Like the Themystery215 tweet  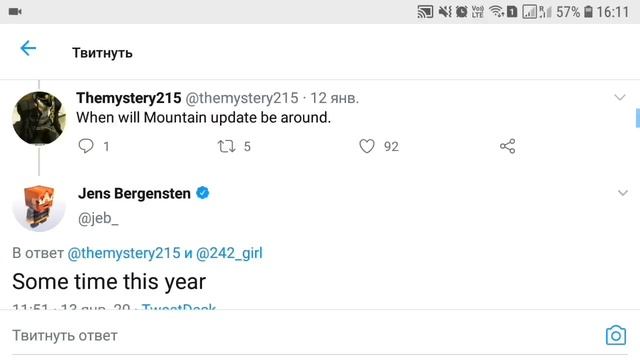367,146
